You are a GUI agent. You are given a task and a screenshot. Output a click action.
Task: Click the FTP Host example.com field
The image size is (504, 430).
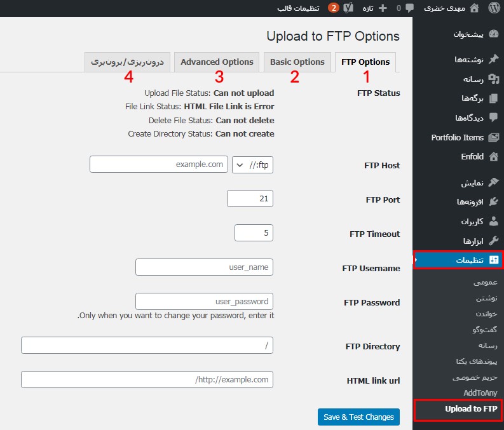coord(159,165)
